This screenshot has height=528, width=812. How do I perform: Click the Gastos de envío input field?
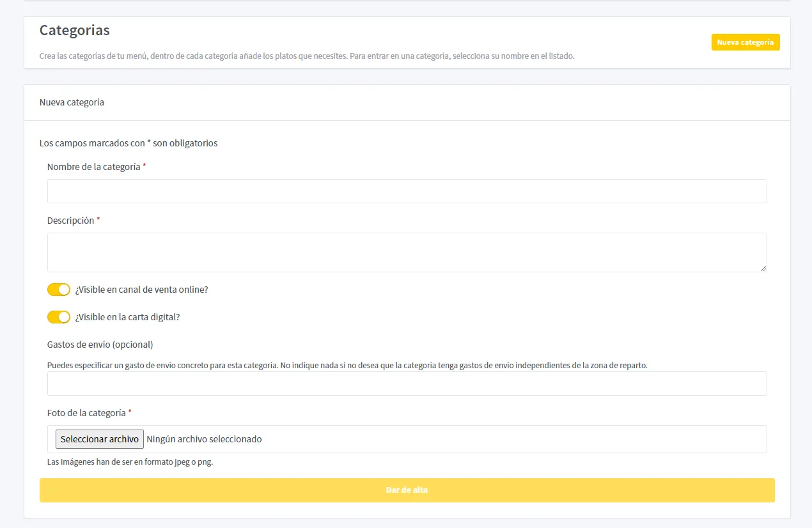tap(407, 384)
